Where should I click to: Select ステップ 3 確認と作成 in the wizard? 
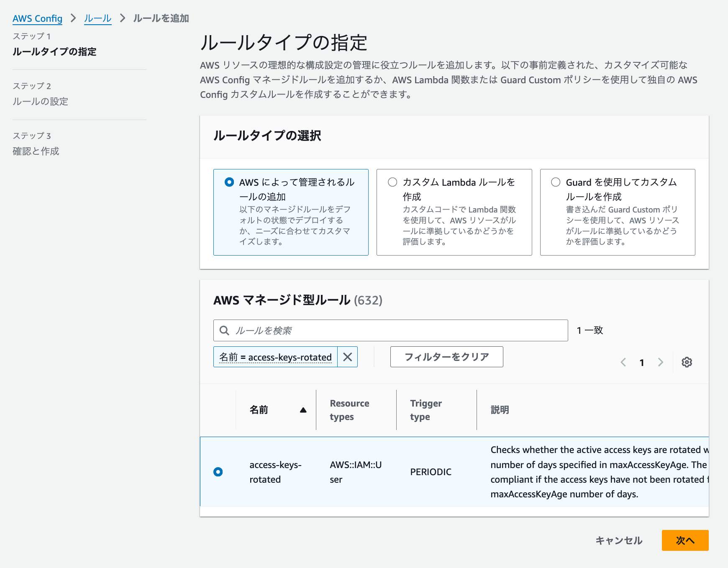(x=36, y=144)
